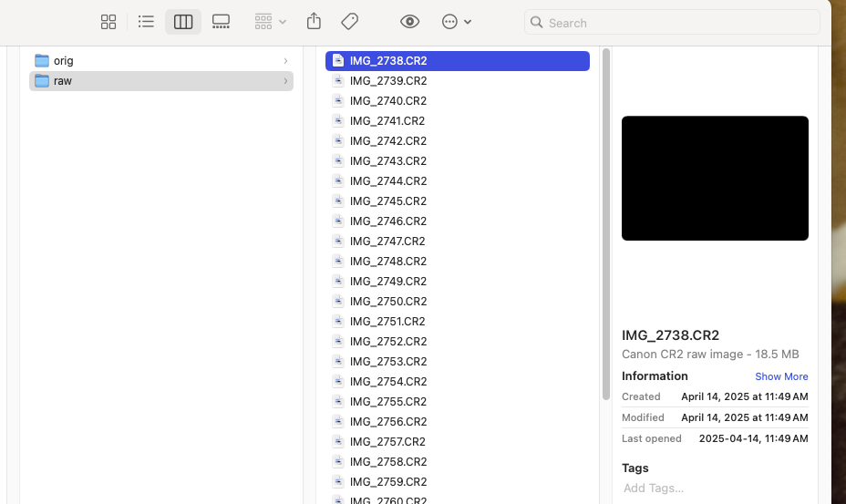846x504 pixels.
Task: Click the file list scrollbar
Action: tap(606, 224)
